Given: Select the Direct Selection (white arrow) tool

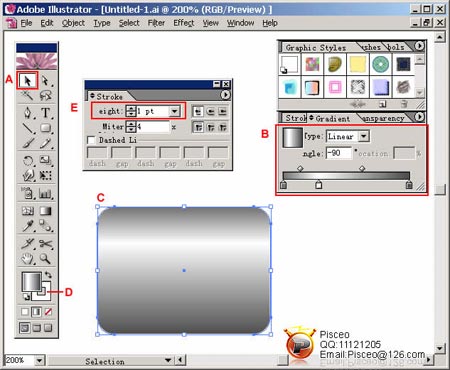Looking at the screenshot, I should coord(46,80).
